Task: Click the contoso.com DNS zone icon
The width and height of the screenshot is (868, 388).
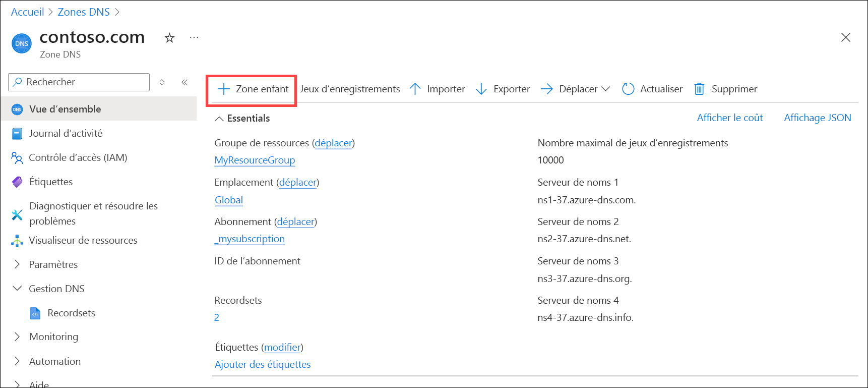Action: (x=22, y=43)
